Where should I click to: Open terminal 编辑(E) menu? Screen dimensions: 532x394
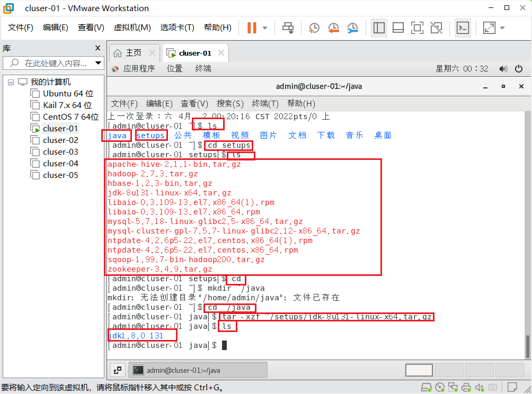coord(159,103)
